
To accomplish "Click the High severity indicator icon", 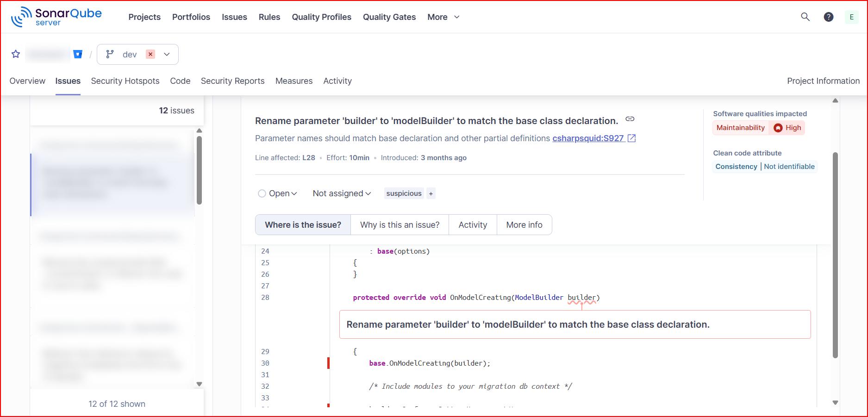I will tap(778, 128).
